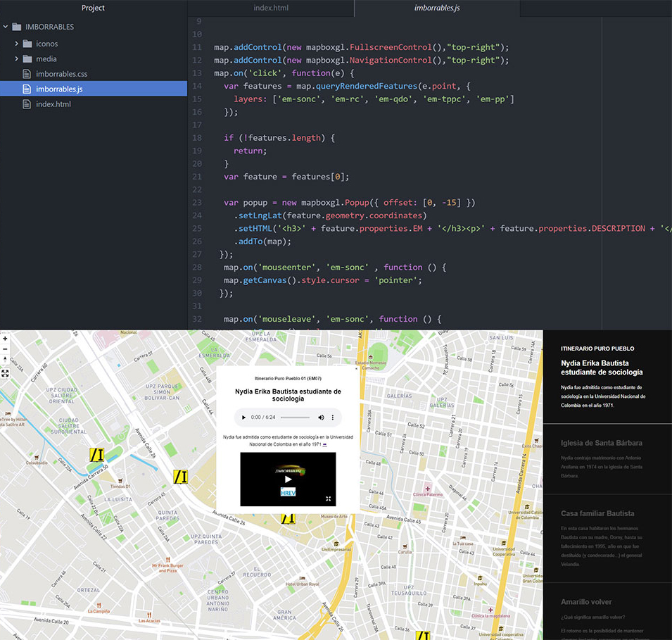Play the popup audio clip
Image resolution: width=672 pixels, height=640 pixels.
pos(244,418)
